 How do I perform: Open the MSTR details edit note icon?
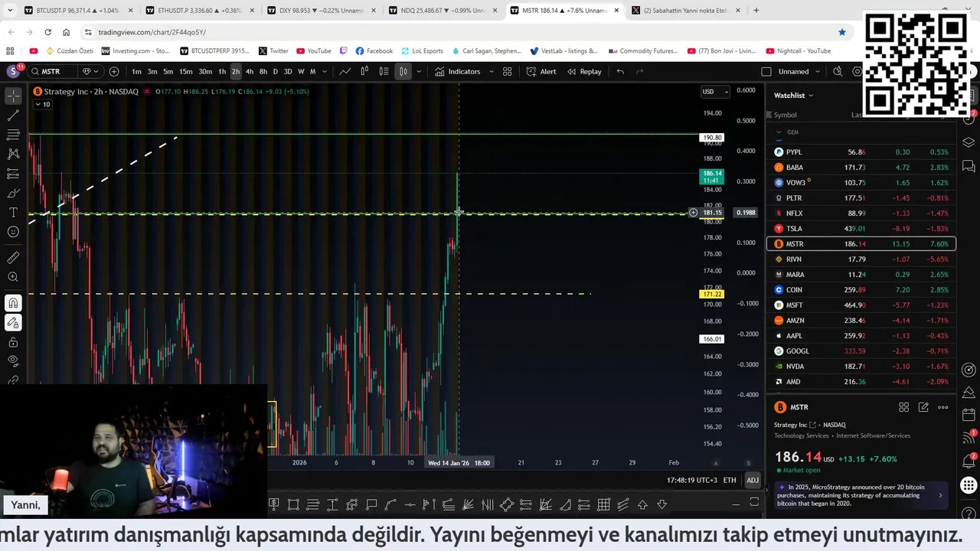click(923, 407)
